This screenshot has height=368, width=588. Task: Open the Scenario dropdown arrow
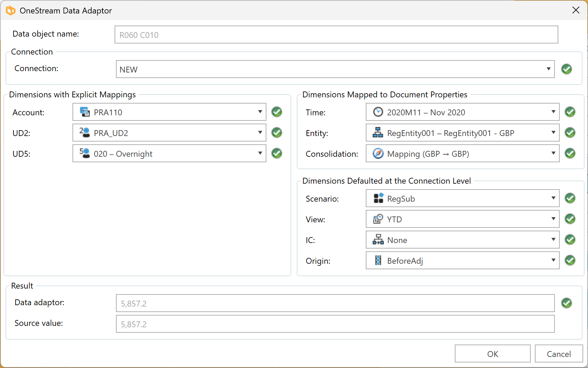tap(553, 198)
